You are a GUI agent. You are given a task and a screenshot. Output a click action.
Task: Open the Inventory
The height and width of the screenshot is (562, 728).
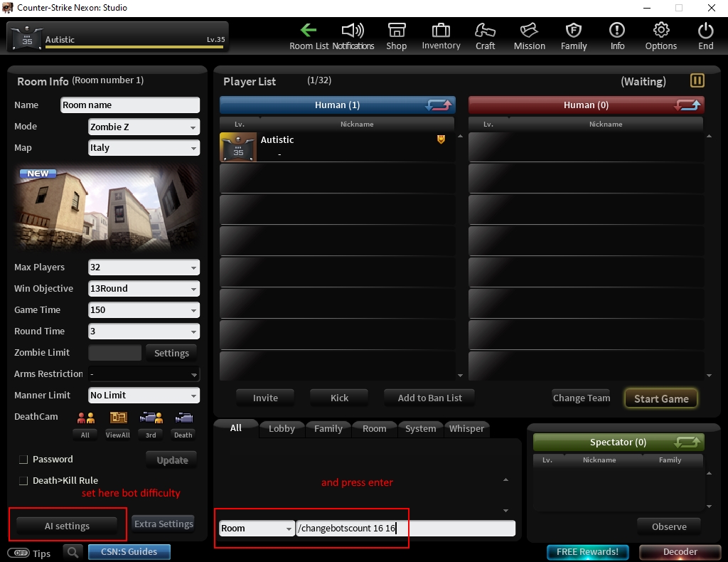441,37
